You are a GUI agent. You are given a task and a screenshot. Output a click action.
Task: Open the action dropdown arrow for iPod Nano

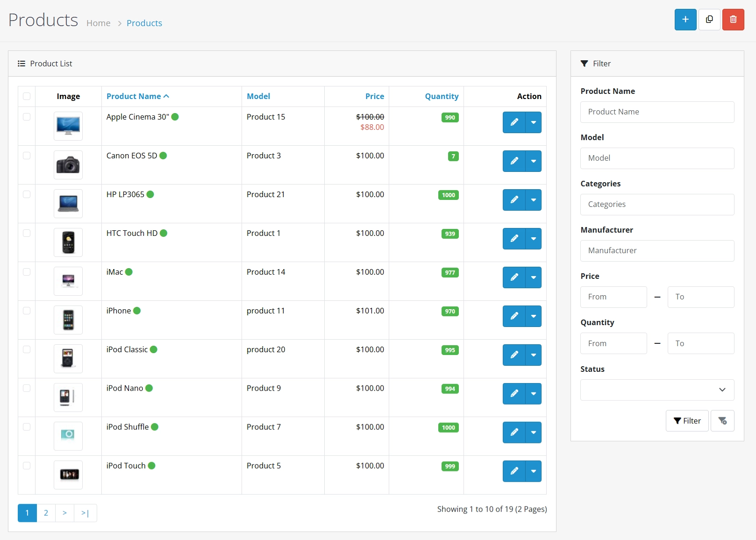[x=533, y=394]
